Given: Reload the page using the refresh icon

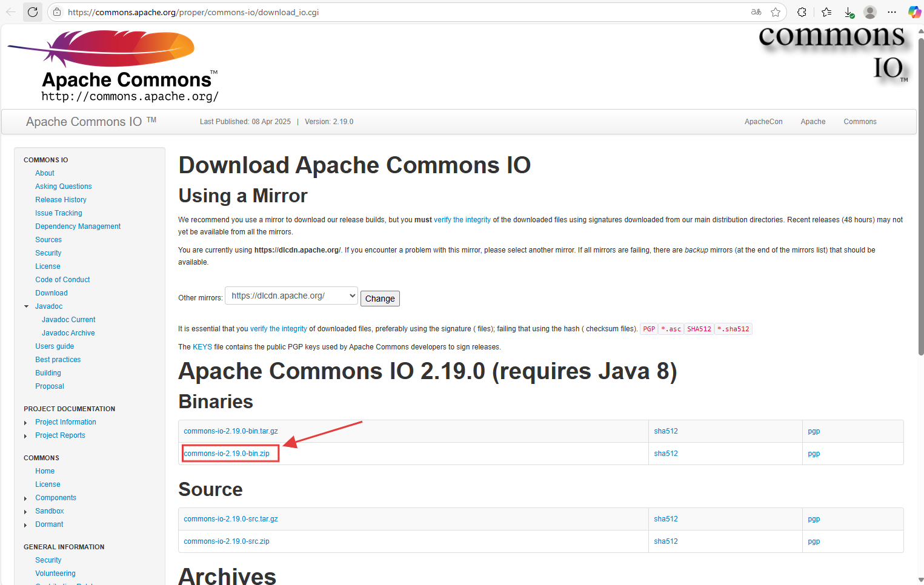Looking at the screenshot, I should [x=33, y=12].
